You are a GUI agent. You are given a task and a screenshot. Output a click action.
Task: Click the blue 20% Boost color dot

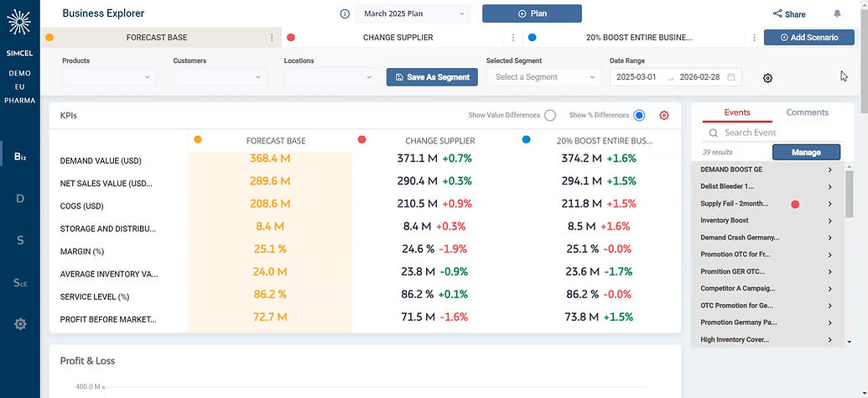tap(532, 38)
